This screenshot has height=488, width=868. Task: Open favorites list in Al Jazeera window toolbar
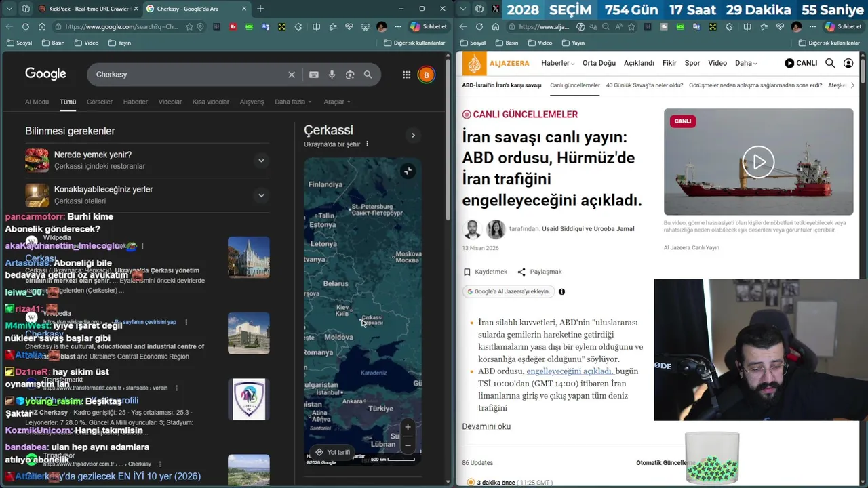764,26
